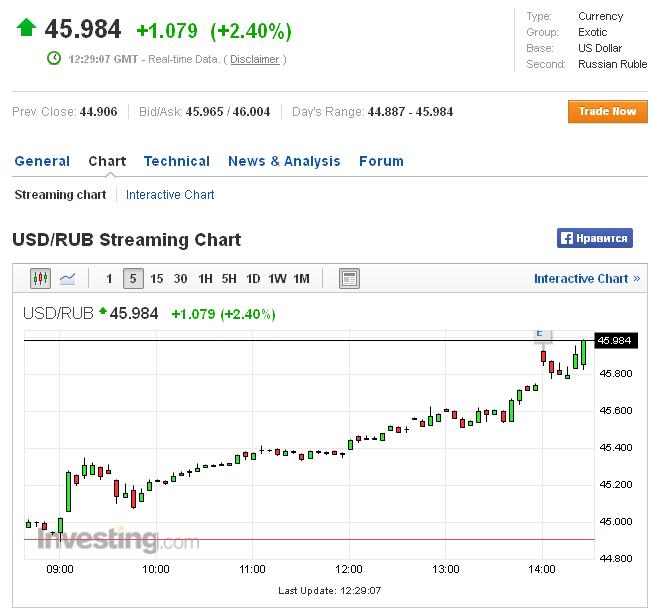Open the Chart tab
Image resolution: width=652 pixels, height=614 pixels.
107,161
